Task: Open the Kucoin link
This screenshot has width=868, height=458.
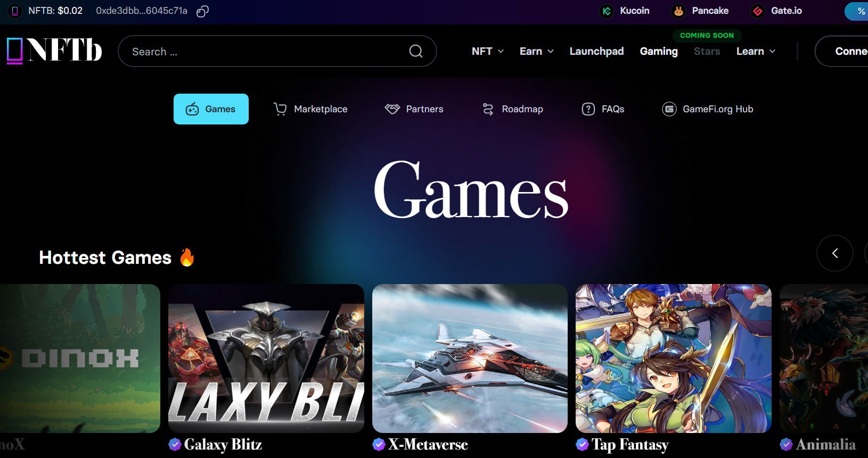Action: (x=635, y=11)
